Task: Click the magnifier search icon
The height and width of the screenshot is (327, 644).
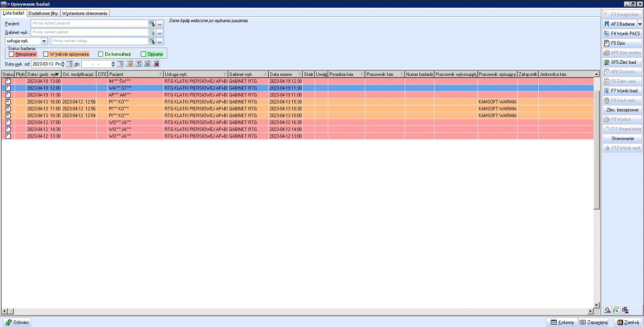Action: [607, 310]
